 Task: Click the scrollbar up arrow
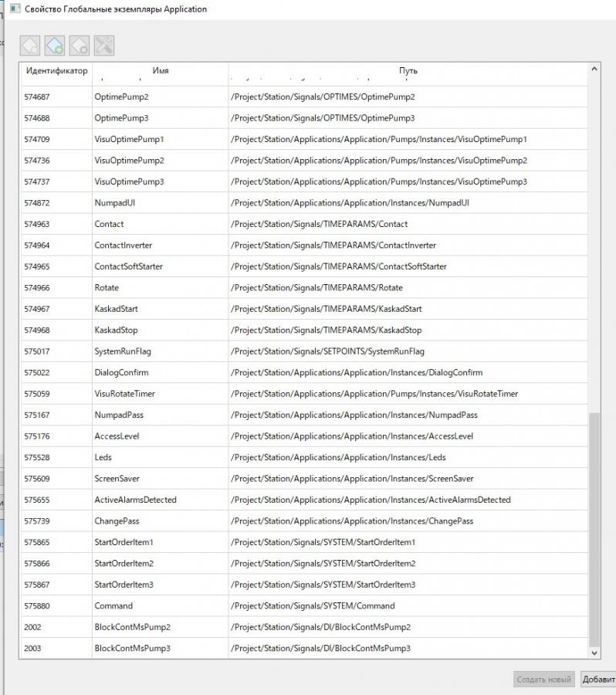click(x=594, y=69)
